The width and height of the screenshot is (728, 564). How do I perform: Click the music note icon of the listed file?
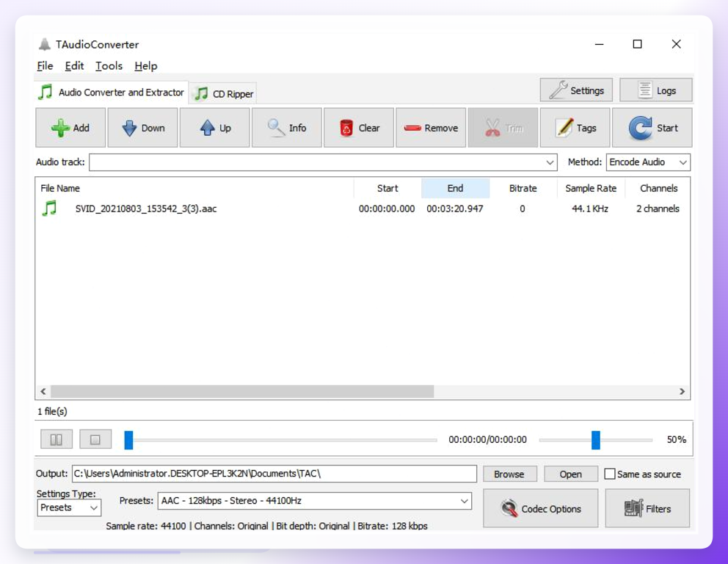(50, 208)
